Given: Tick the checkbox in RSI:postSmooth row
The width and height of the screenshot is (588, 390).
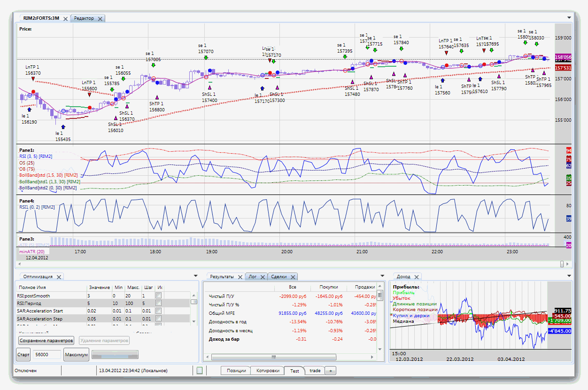Looking at the screenshot, I should [159, 296].
